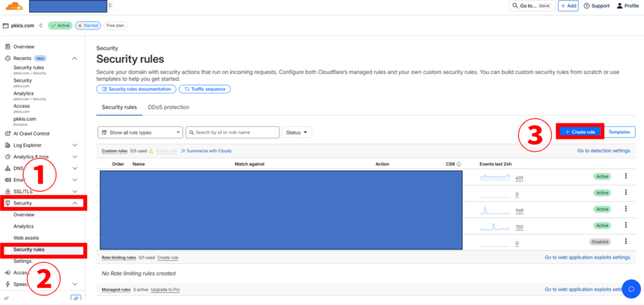The width and height of the screenshot is (644, 305).
Task: Open the Show all rule types dropdown
Action: (140, 133)
